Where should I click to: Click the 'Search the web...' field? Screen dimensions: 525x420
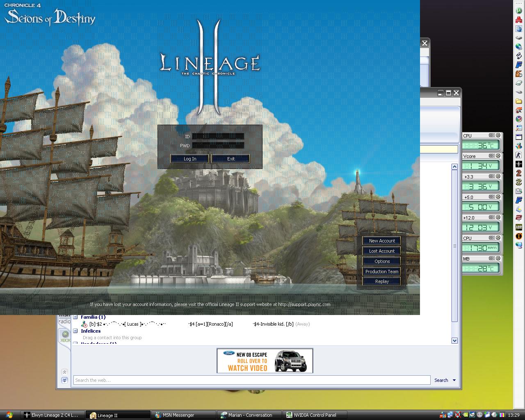[x=252, y=380]
